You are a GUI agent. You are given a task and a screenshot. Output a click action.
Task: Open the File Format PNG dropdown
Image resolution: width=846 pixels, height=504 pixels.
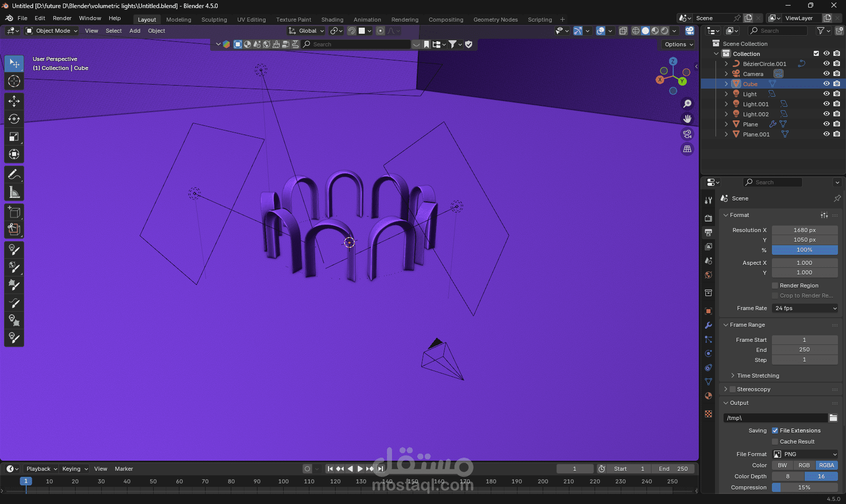tap(805, 454)
